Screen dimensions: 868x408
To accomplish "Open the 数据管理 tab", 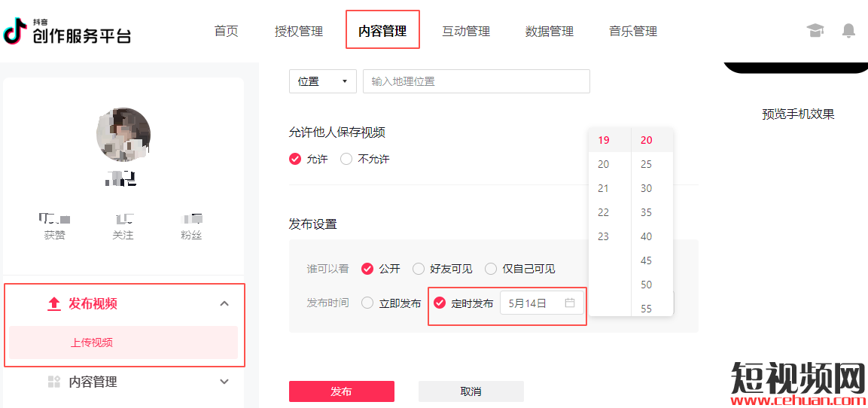I will tap(550, 31).
